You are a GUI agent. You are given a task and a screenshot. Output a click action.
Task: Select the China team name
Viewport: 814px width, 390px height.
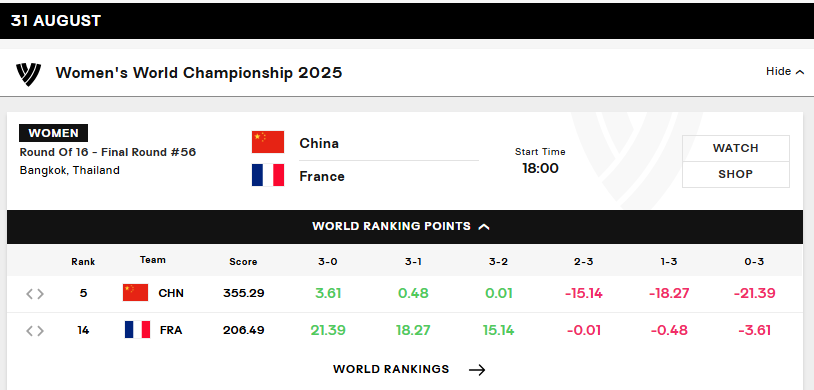pyautogui.click(x=319, y=143)
